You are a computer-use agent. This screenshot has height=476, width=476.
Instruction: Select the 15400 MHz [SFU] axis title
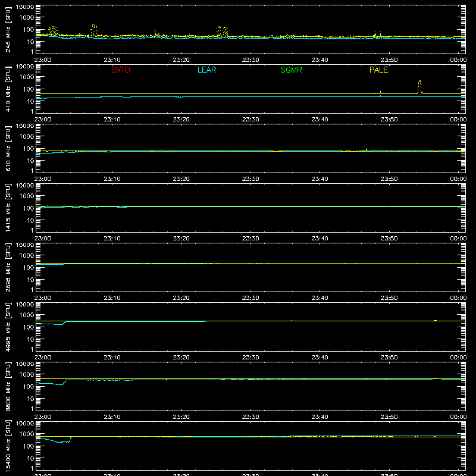[x=8, y=446]
